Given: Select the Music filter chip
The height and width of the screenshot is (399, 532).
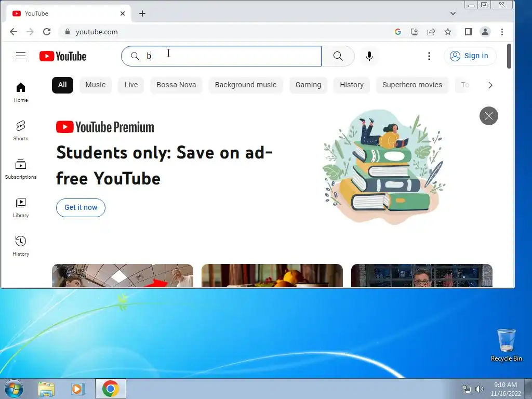Looking at the screenshot, I should point(96,85).
